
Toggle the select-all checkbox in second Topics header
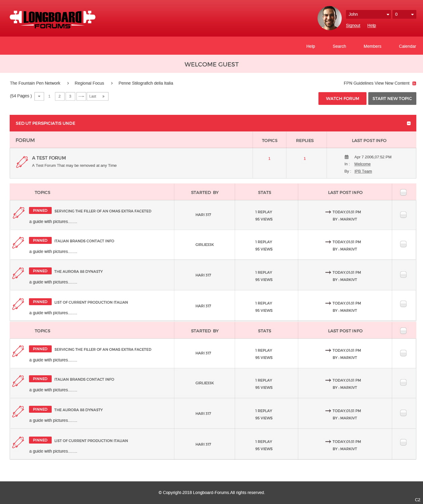tap(403, 331)
